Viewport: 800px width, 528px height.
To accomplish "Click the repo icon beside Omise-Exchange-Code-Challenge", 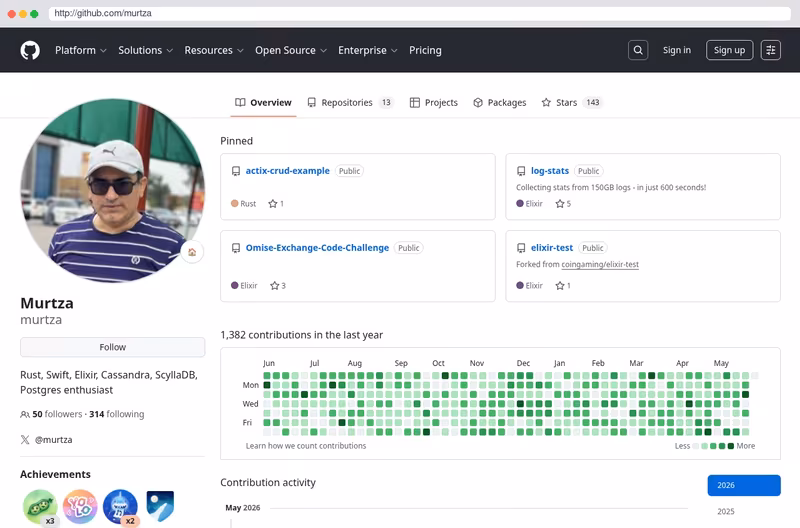I will (236, 248).
